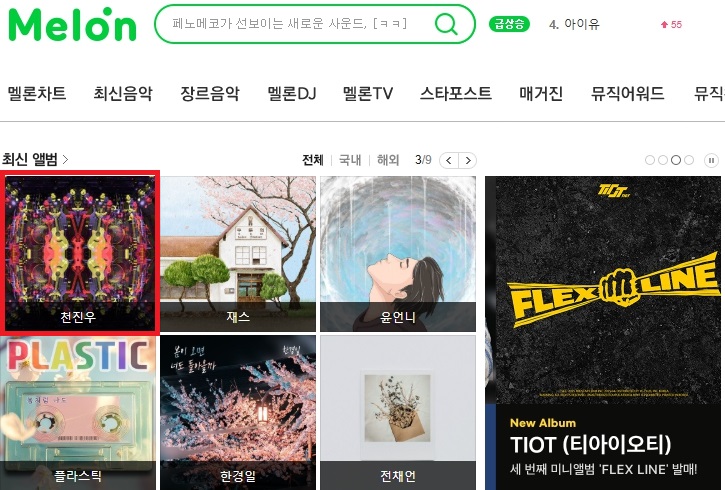Select the fourth banner indicator dot
This screenshot has height=490, width=725.
coord(689,160)
